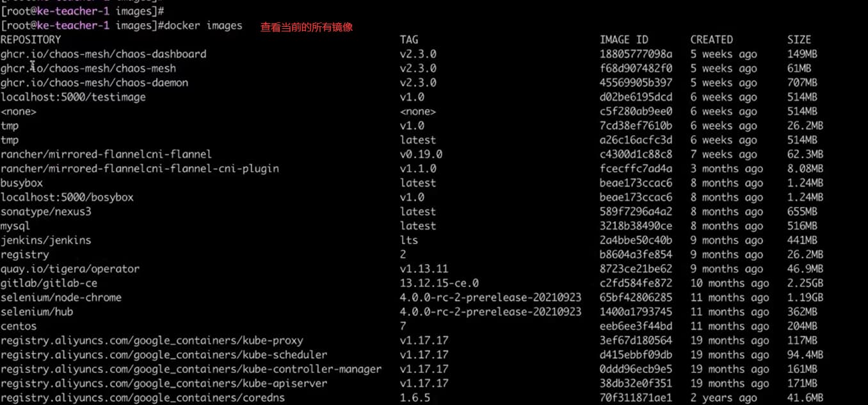Select image ID 1400a1793745 for selenium/hub

pyautogui.click(x=636, y=312)
